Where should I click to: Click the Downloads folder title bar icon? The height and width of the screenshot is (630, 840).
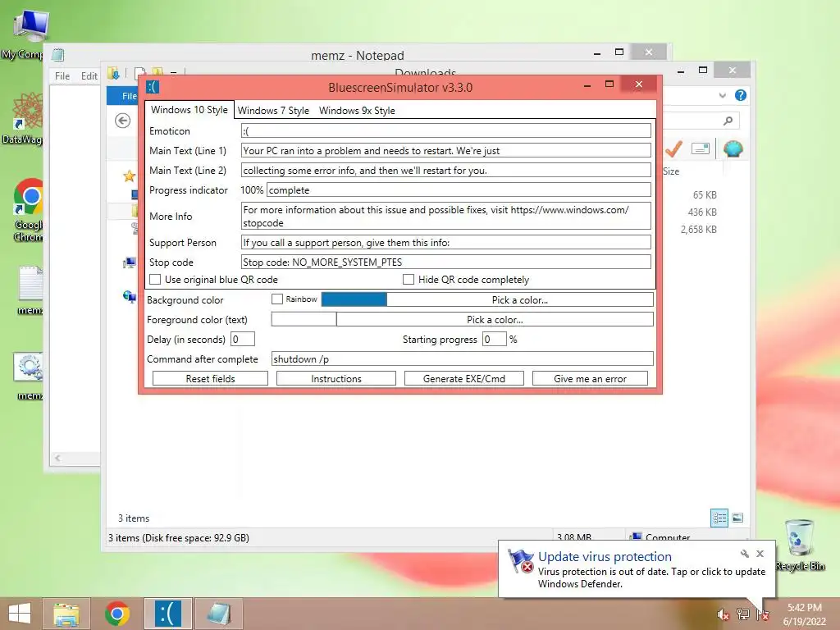click(x=113, y=73)
